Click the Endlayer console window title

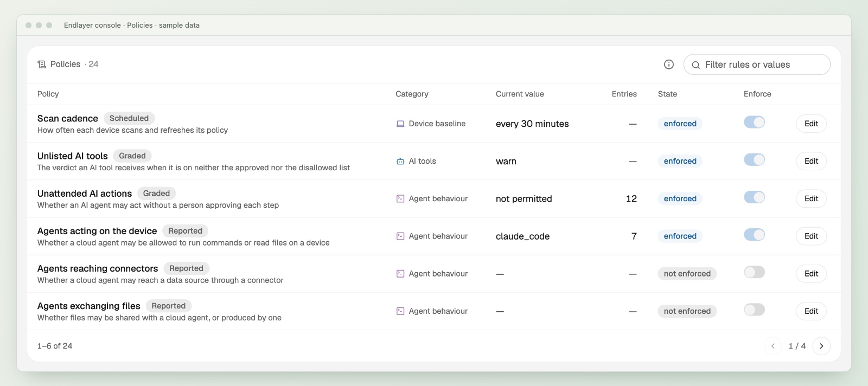click(132, 25)
